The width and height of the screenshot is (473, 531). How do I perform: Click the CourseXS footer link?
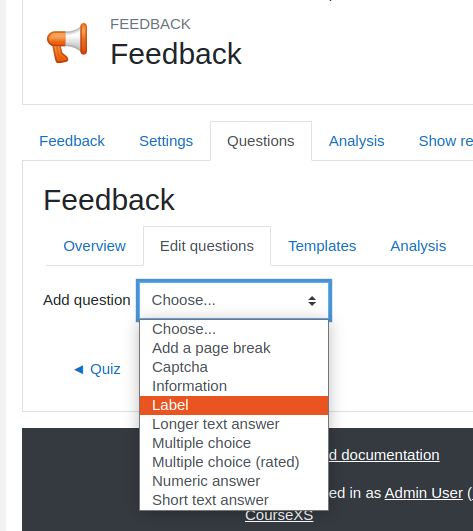pos(279,515)
